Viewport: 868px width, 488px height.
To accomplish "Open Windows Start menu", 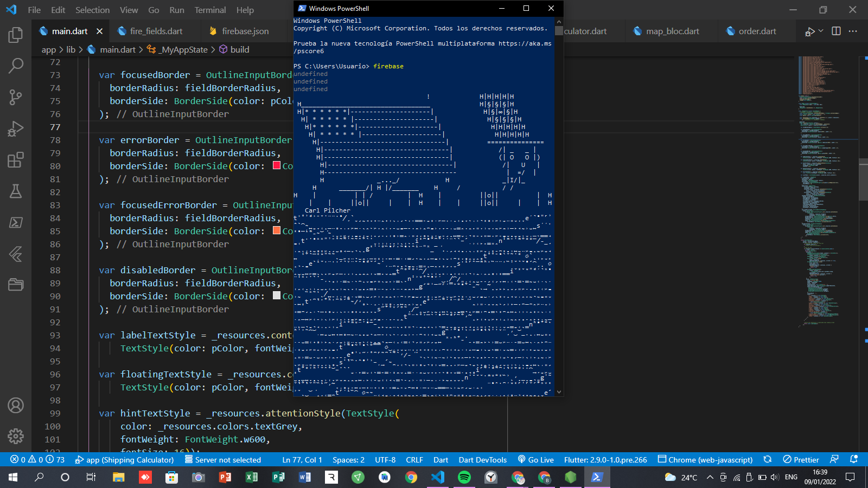I will tap(13, 477).
